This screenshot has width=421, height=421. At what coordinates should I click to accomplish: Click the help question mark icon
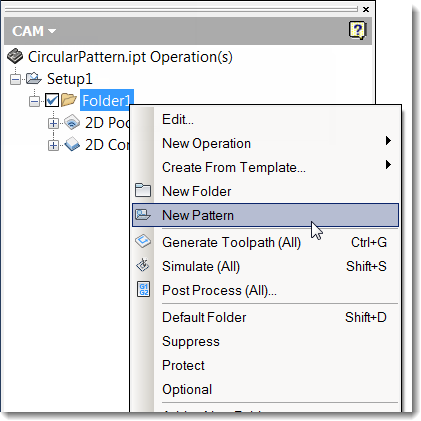(x=357, y=31)
